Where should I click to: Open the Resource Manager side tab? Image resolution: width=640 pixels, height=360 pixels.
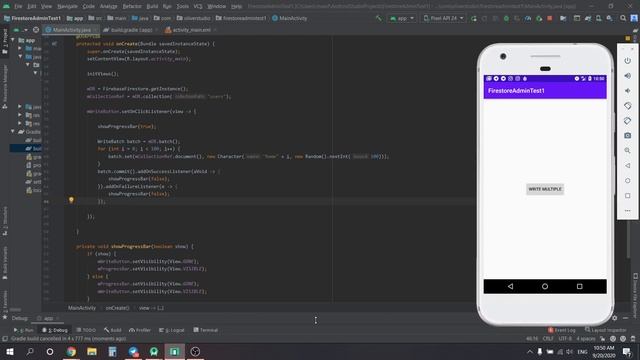point(5,87)
